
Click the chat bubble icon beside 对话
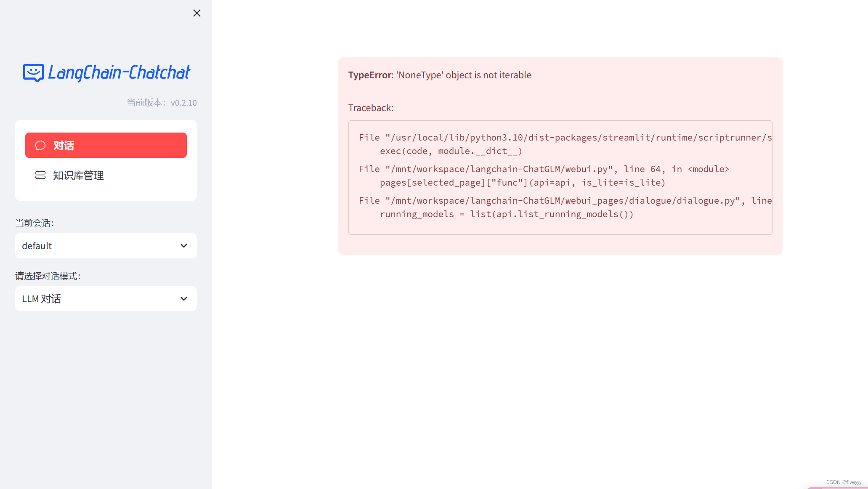coord(40,145)
